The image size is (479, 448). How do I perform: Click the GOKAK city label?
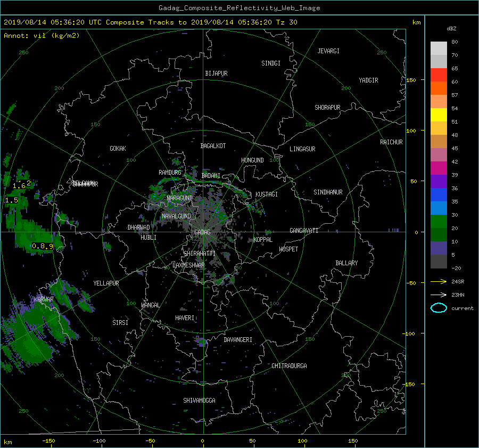pyautogui.click(x=118, y=149)
